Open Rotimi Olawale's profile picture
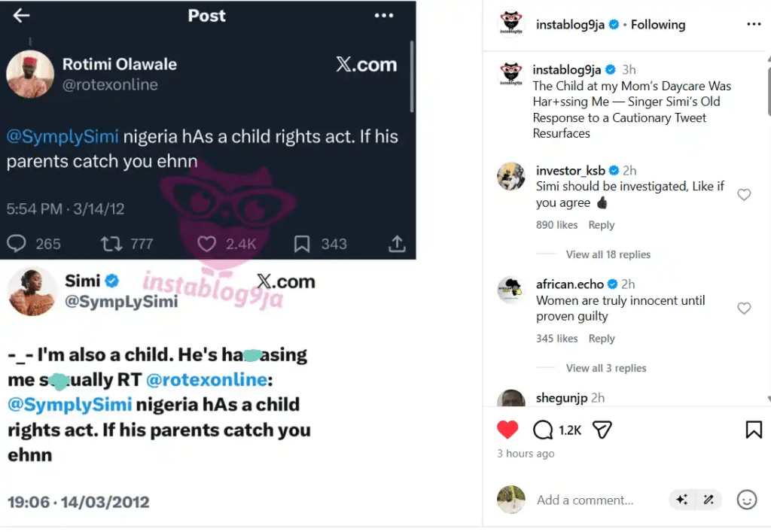This screenshot has height=532, width=771. click(x=30, y=74)
